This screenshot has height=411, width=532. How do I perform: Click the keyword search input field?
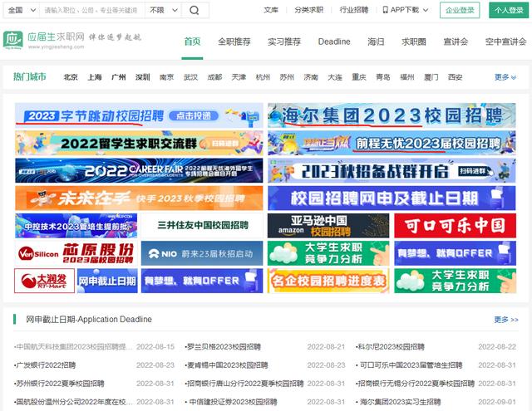point(93,11)
